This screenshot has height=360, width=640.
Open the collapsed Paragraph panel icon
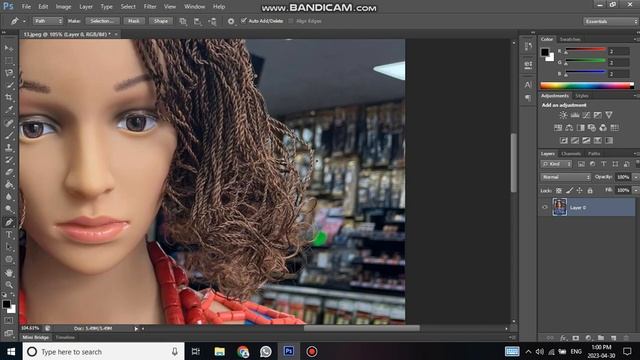528,98
